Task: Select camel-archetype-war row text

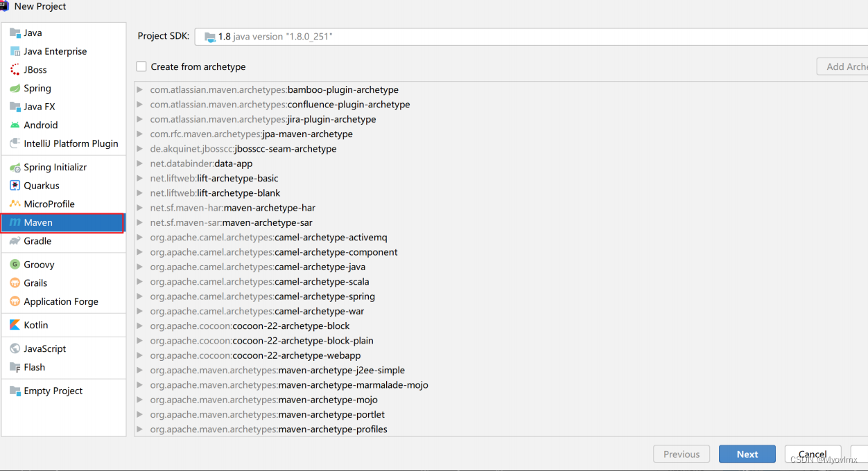Action: coord(257,311)
